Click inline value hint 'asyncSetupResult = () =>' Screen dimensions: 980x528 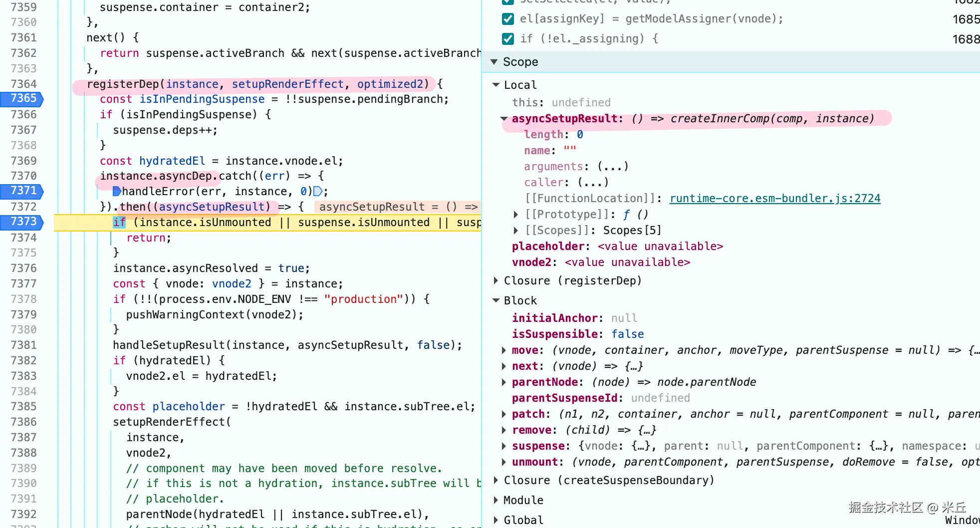398,207
